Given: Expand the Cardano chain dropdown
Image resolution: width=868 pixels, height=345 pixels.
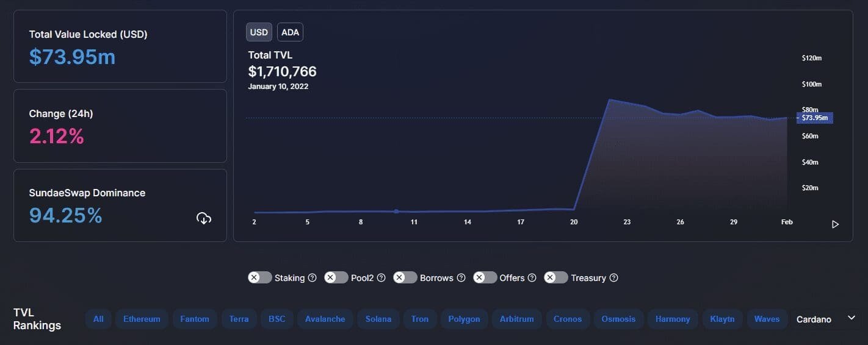Looking at the screenshot, I should point(852,318).
